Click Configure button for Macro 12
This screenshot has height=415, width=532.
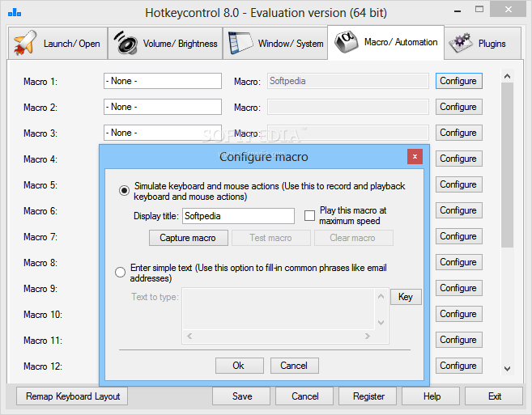tap(458, 366)
